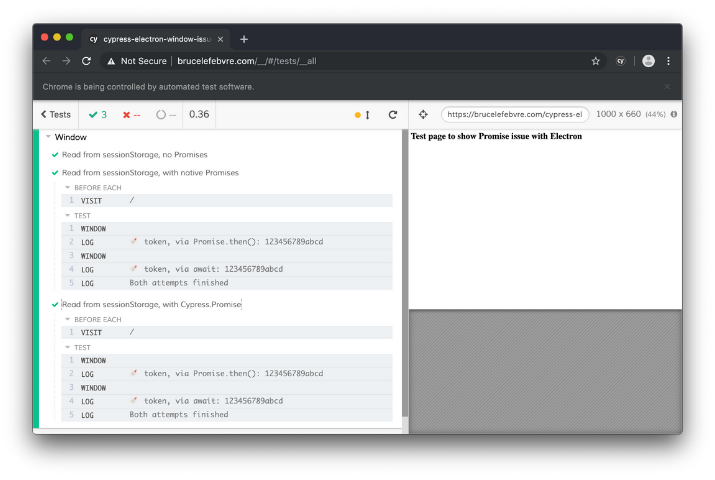Click the Cypress rerun all tests icon

pyautogui.click(x=393, y=115)
